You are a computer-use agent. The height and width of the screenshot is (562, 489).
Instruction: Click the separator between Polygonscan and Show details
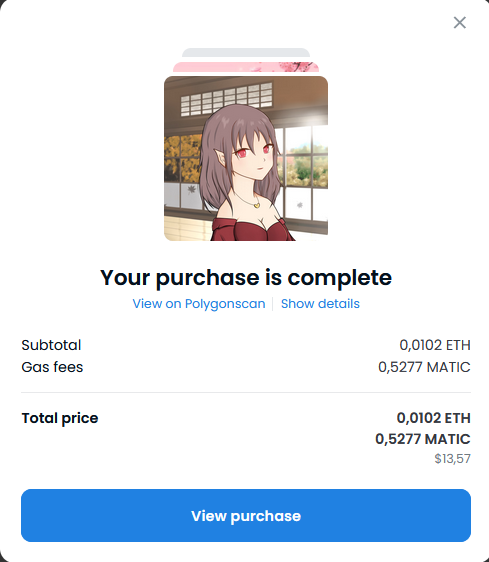273,304
